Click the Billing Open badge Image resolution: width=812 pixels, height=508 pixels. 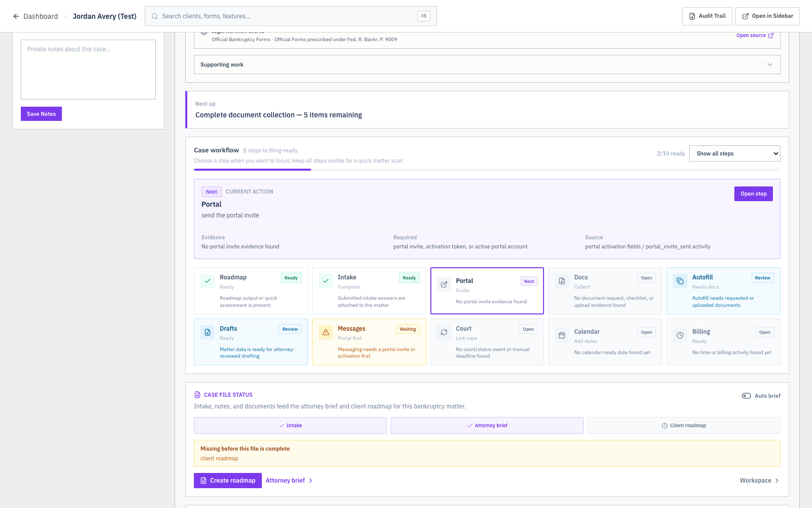coord(765,332)
